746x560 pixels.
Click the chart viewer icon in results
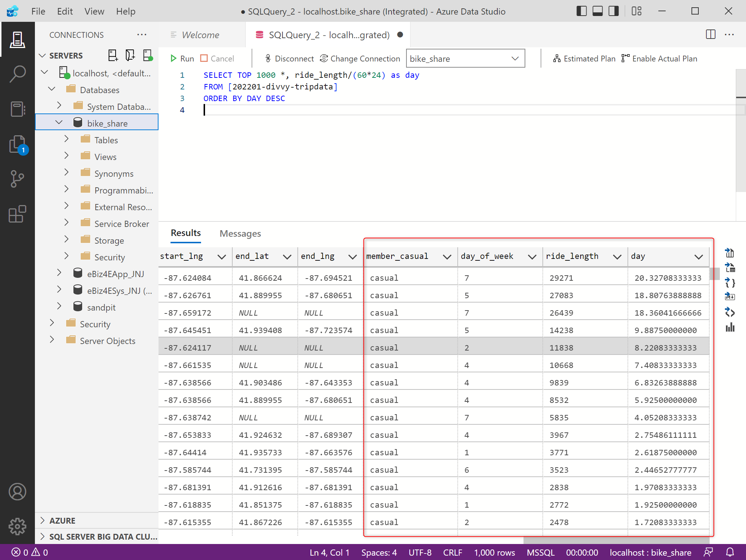point(730,328)
